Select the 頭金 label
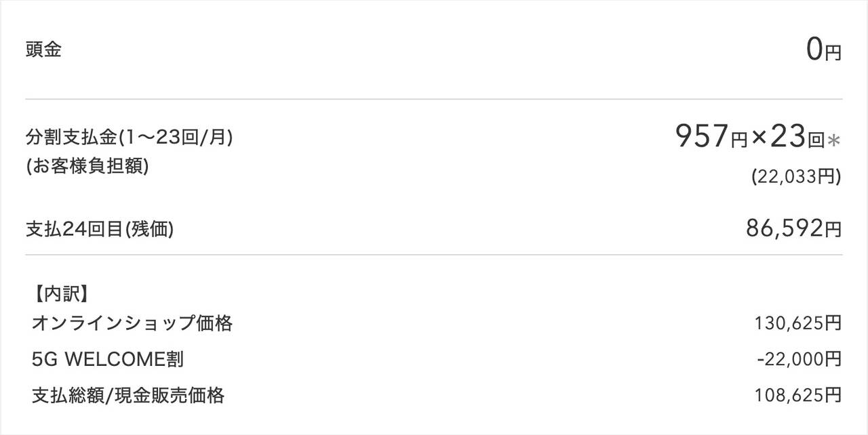Viewport: 868px width, 435px height. click(x=43, y=50)
